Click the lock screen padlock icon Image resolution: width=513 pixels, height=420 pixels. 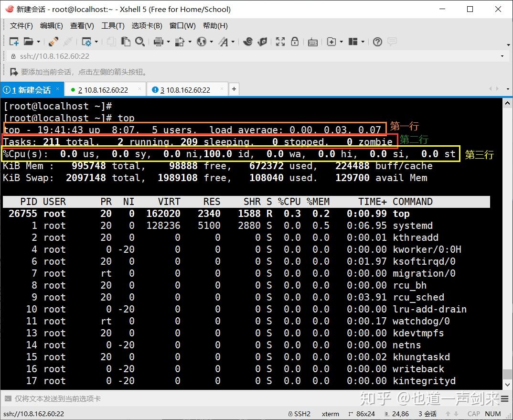[x=295, y=42]
